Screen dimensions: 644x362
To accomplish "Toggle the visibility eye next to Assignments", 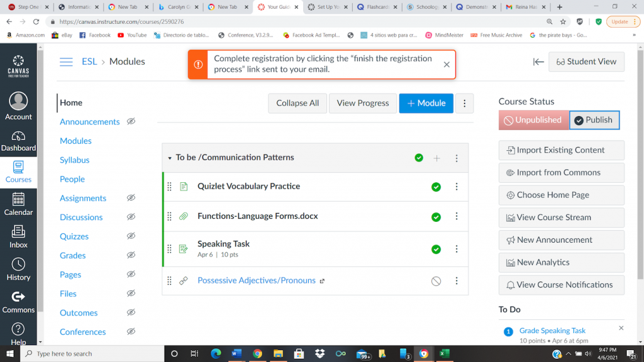I will click(130, 198).
